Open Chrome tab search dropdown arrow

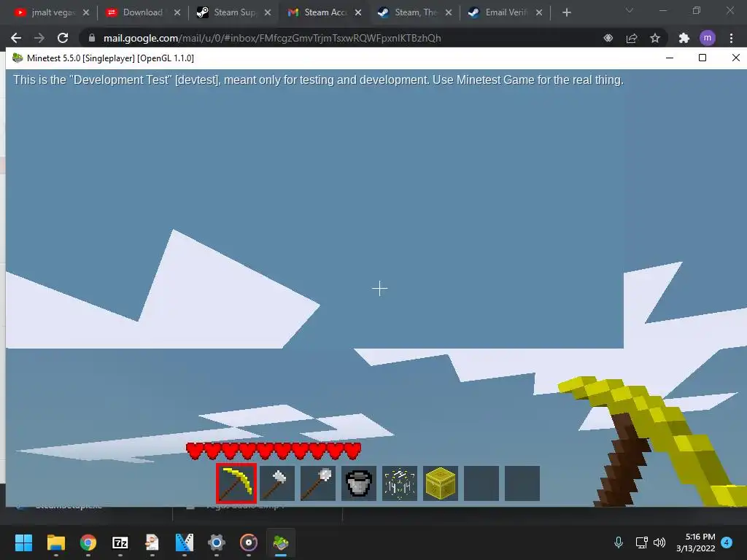pyautogui.click(x=630, y=10)
